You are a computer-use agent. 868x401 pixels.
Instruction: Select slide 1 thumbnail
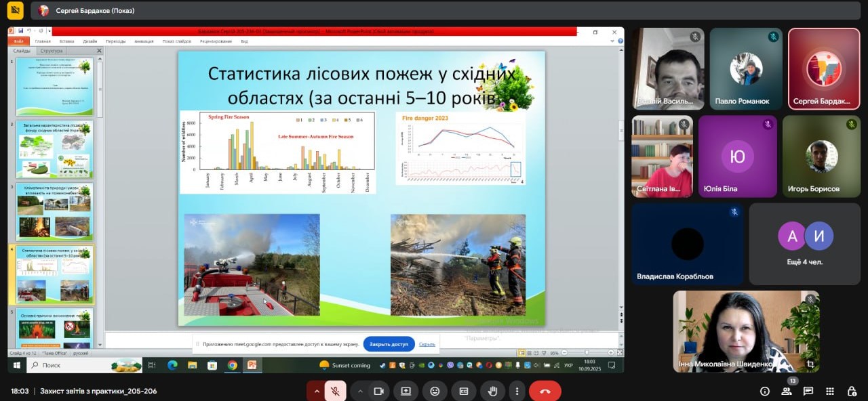tap(55, 87)
